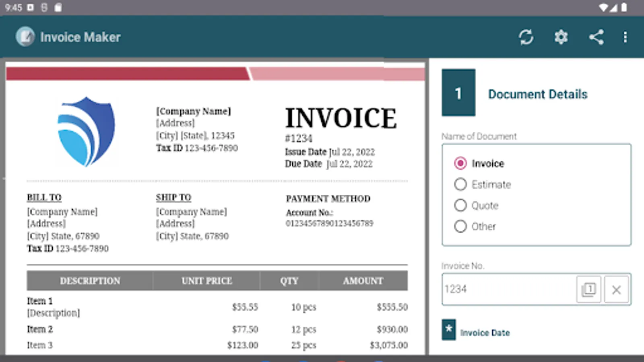Select the Other radio button
This screenshot has height=362, width=644.
click(460, 226)
